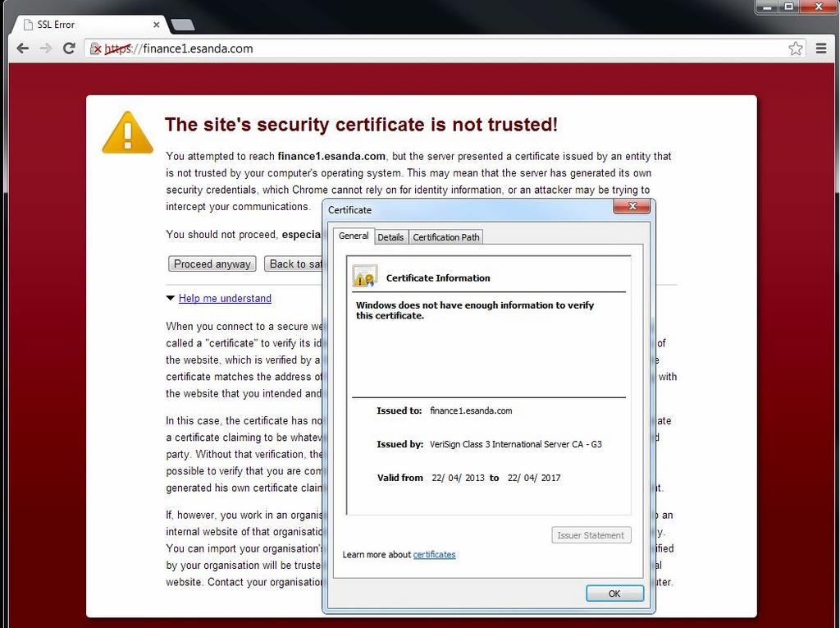Maximize the Chrome window
Screen dimensions: 840x628
pyautogui.click(x=788, y=7)
